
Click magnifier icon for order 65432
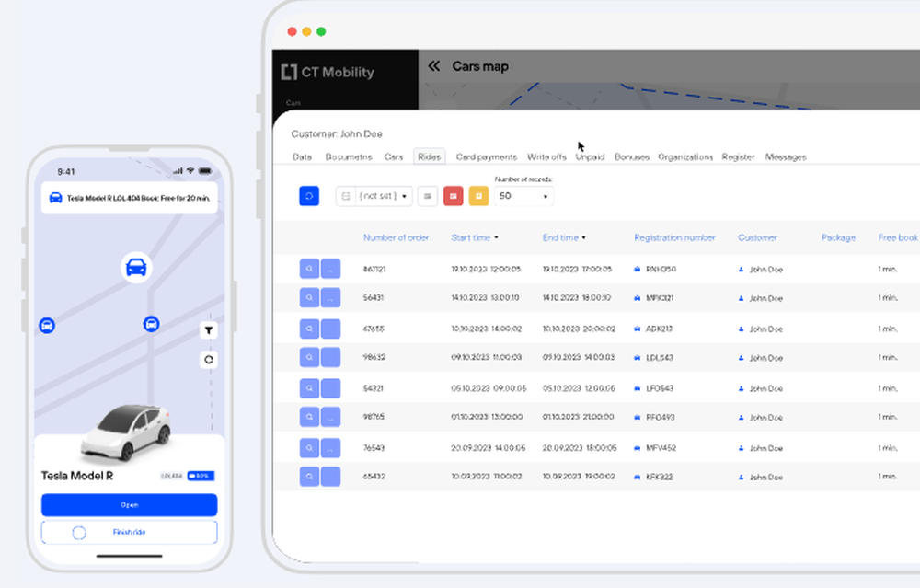(309, 477)
